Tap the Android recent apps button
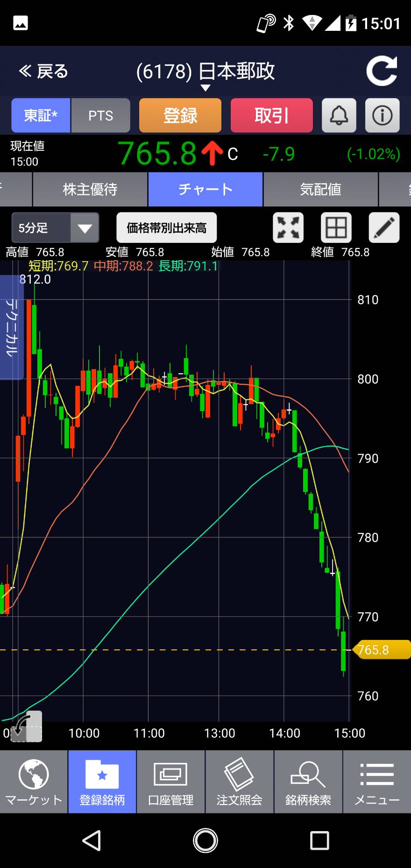Image resolution: width=411 pixels, height=868 pixels. tap(319, 840)
